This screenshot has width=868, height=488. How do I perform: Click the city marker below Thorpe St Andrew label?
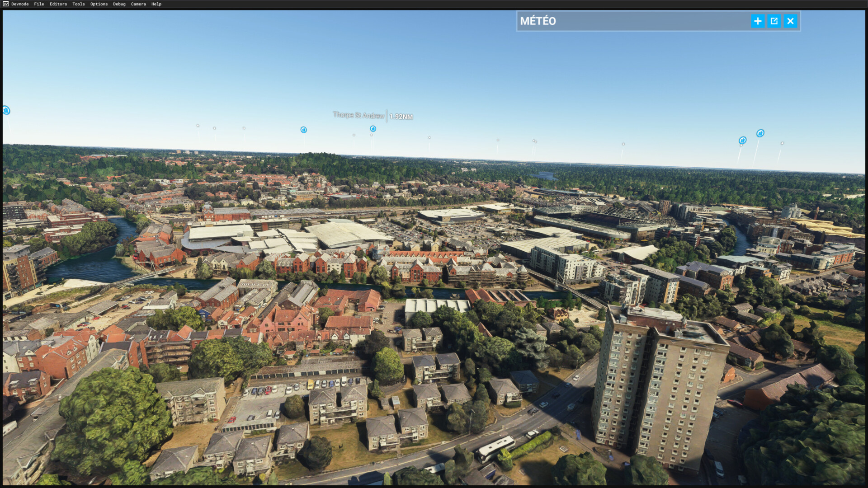373,129
